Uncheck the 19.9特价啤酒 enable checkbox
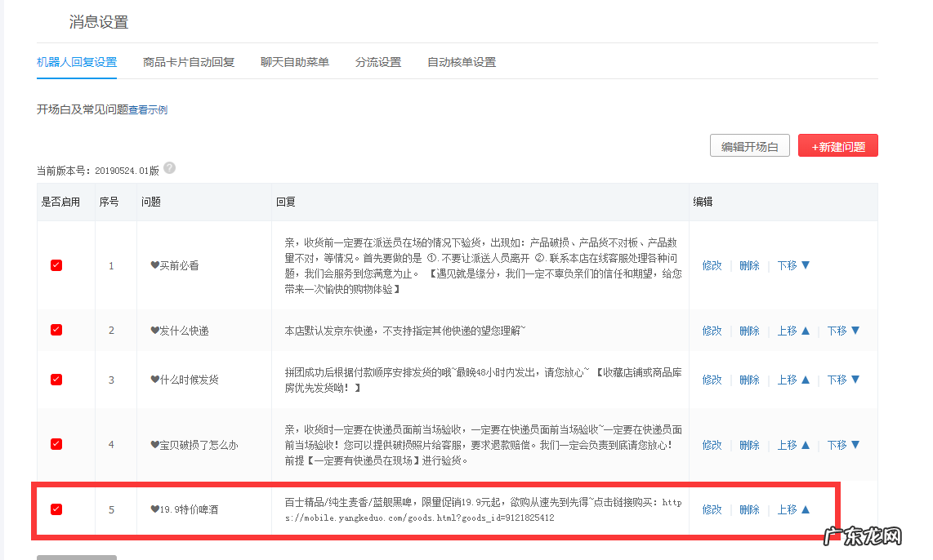Image resolution: width=933 pixels, height=560 pixels. tap(56, 509)
